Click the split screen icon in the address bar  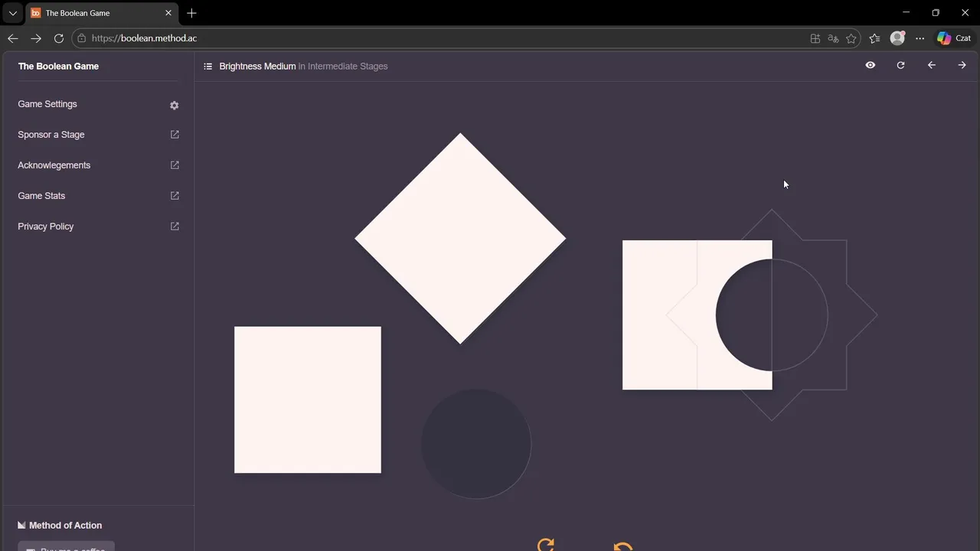pyautogui.click(x=815, y=38)
